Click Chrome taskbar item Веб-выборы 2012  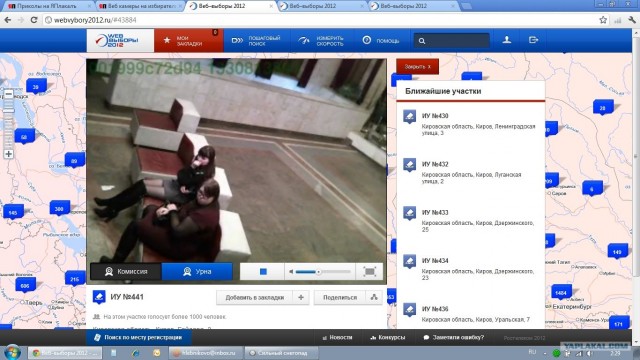[64, 353]
